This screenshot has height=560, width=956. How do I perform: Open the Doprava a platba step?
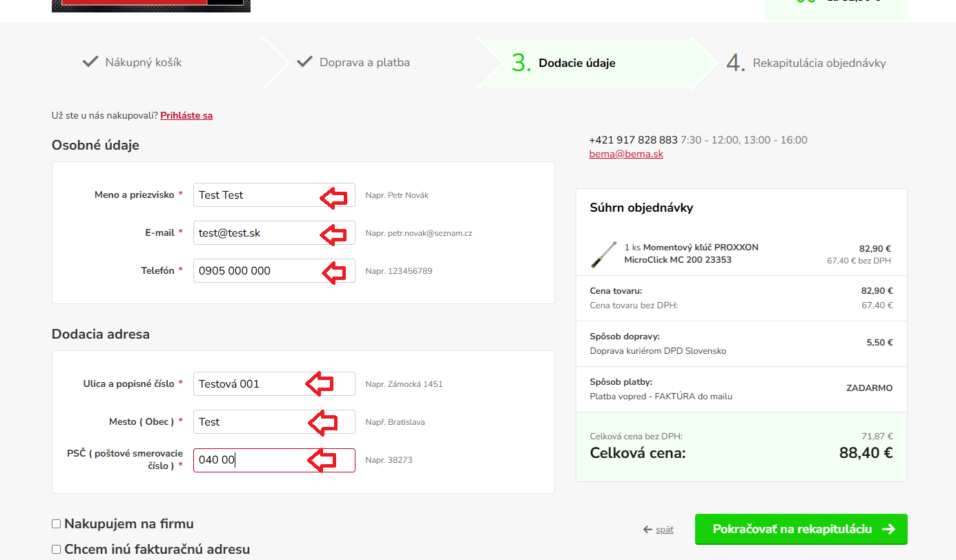point(364,63)
